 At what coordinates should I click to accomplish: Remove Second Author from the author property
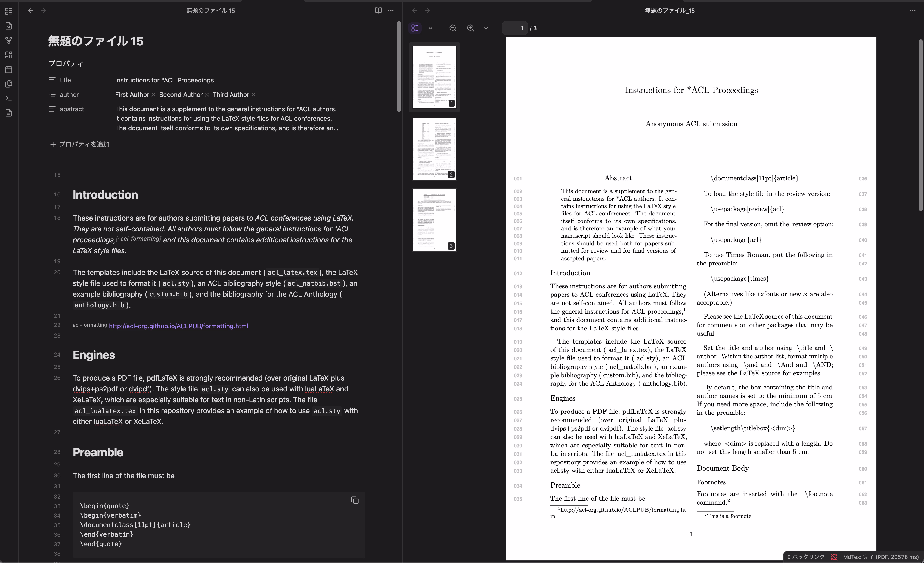(207, 95)
